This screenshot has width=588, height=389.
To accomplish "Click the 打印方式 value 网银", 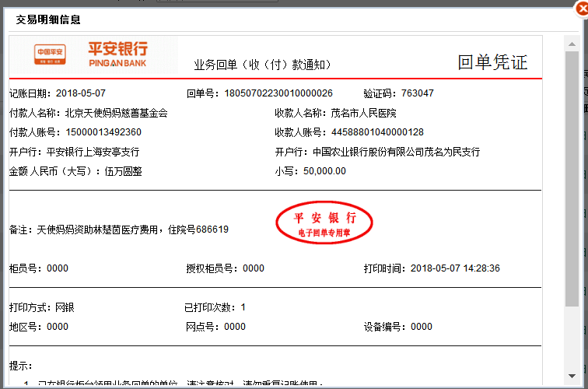I will [x=65, y=307].
